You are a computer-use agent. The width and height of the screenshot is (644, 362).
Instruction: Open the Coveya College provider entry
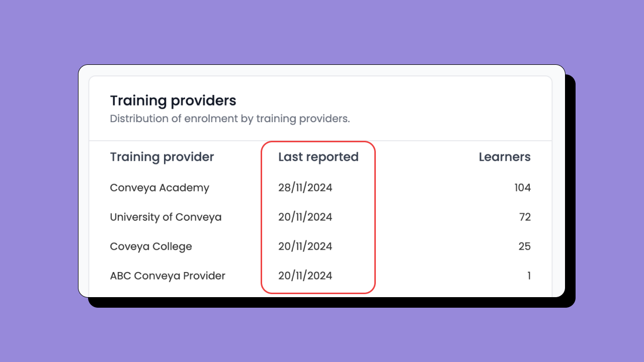[151, 246]
